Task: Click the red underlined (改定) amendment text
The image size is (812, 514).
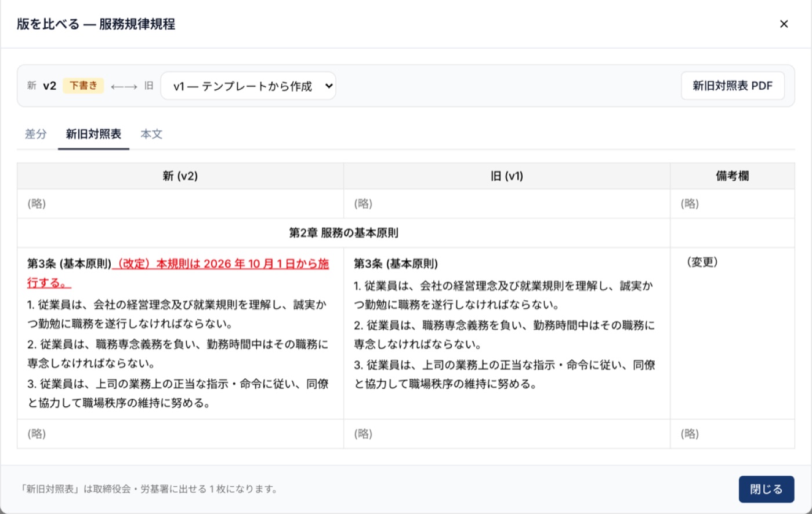Action: pos(178,274)
